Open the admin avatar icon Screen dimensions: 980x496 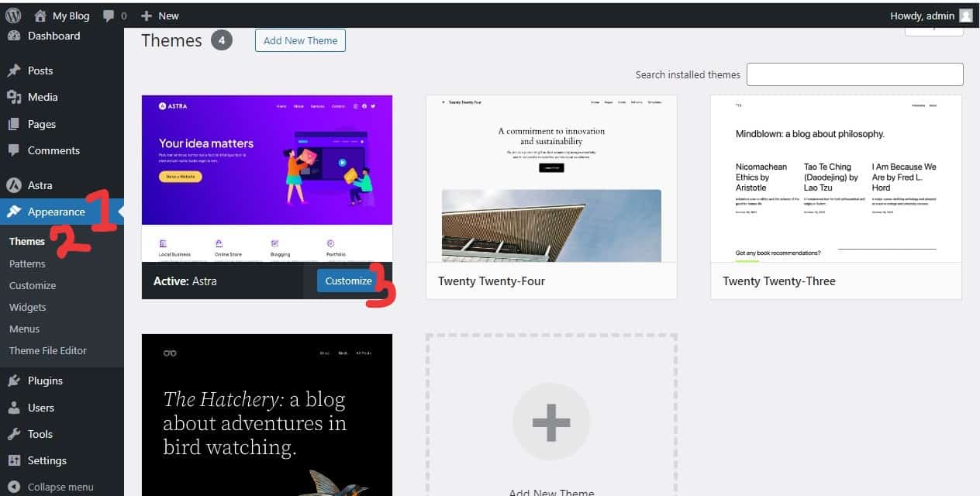tap(965, 15)
